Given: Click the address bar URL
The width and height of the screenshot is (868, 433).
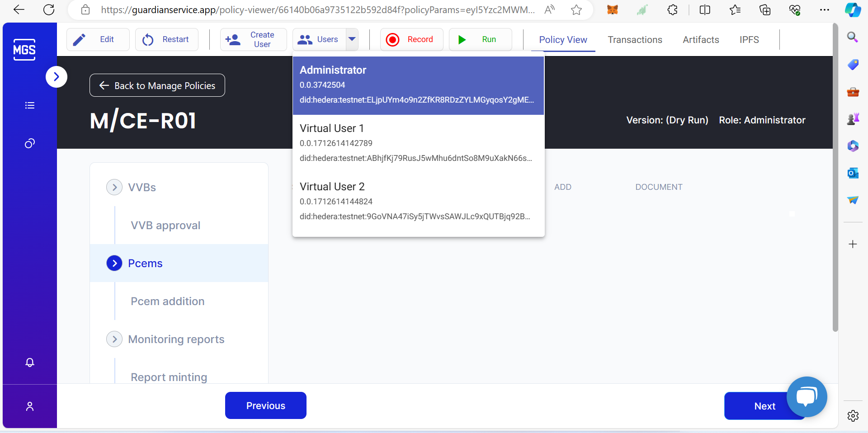Looking at the screenshot, I should (x=317, y=10).
